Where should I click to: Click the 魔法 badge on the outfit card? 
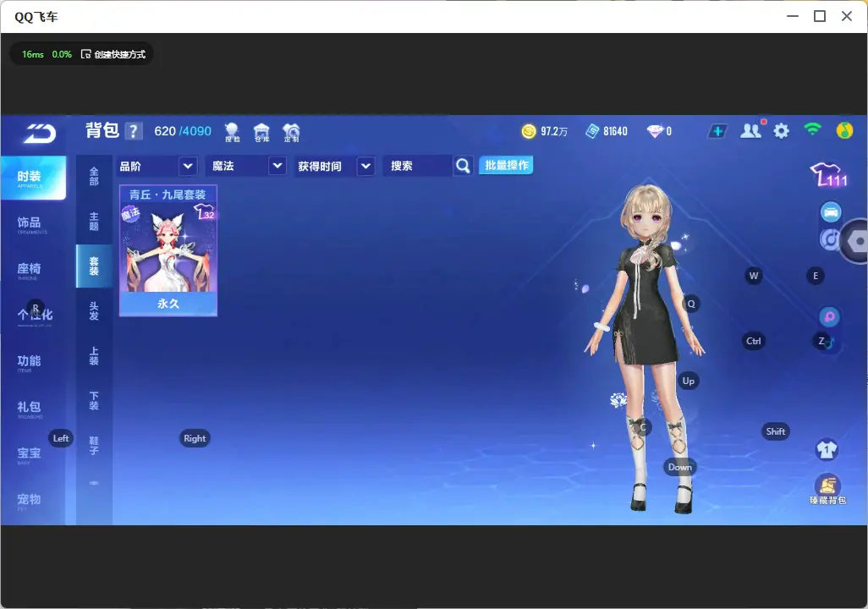[130, 214]
